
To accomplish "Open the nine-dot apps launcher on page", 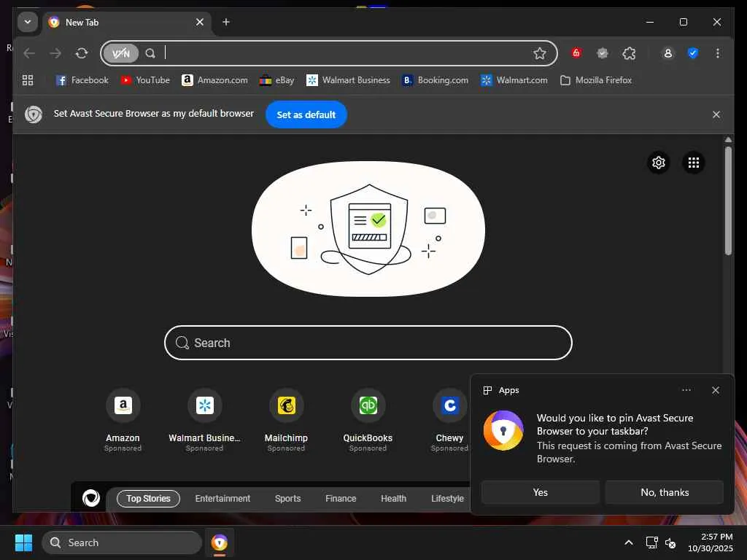I will 693,163.
